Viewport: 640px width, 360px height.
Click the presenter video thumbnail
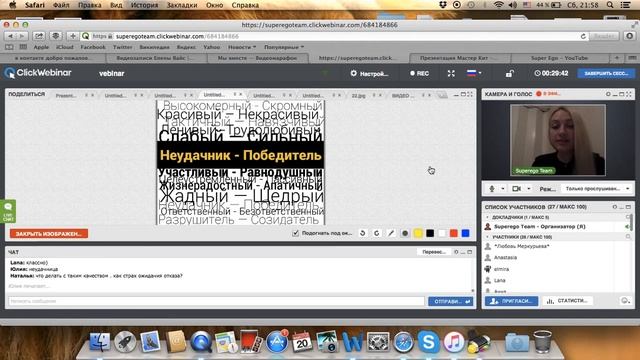coord(558,140)
